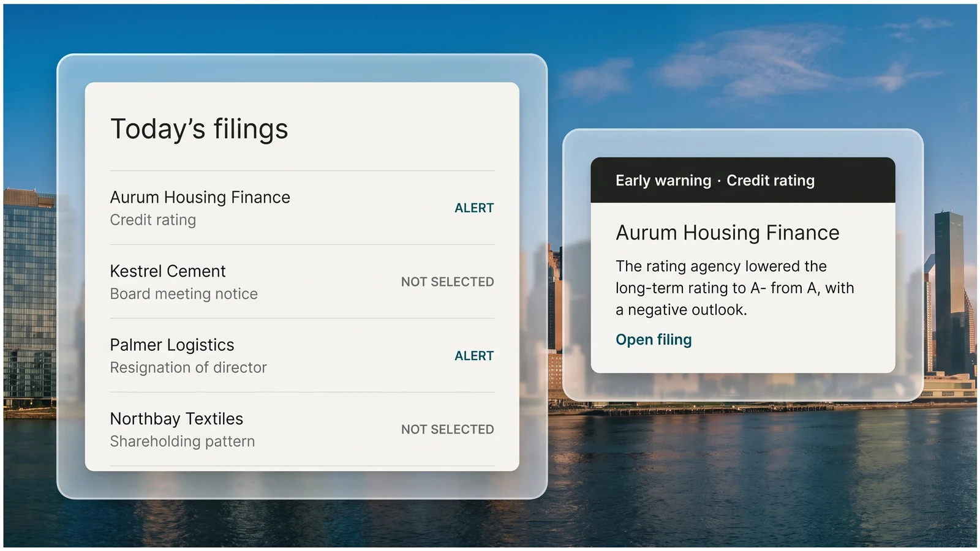
Task: Click NOT SELECTED status for Kestrel Cement
Action: pyautogui.click(x=448, y=282)
